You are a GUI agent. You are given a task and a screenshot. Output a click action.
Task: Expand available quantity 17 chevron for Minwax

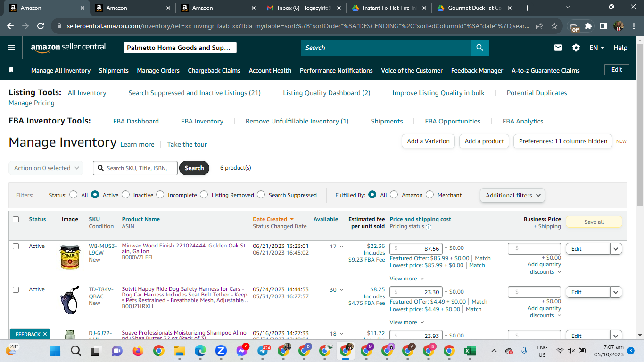pos(342,247)
